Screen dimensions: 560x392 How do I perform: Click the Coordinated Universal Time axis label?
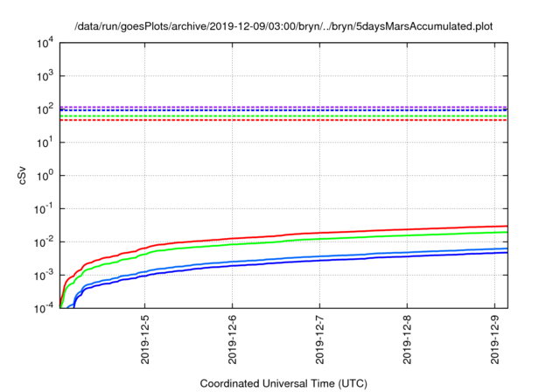click(x=283, y=383)
